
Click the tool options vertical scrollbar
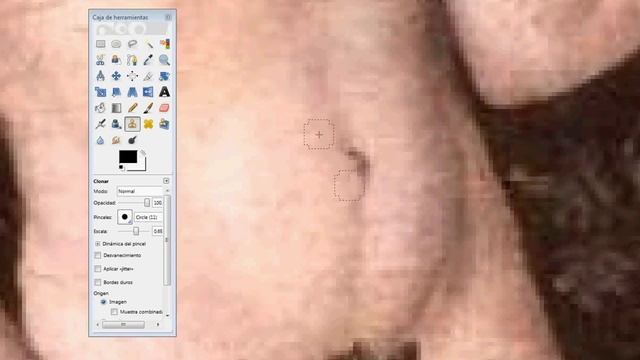click(x=167, y=240)
